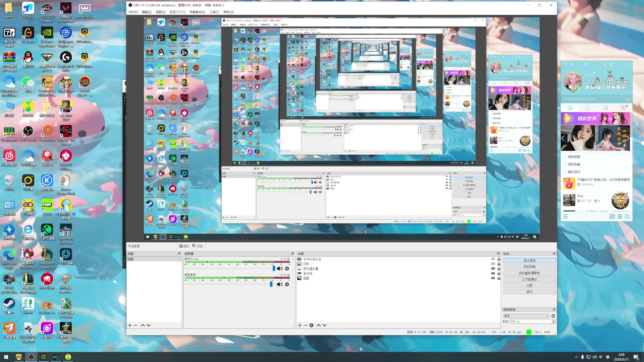Open source properties gear in 来源 toolbar
This screenshot has height=362, width=644.
pyautogui.click(x=311, y=325)
